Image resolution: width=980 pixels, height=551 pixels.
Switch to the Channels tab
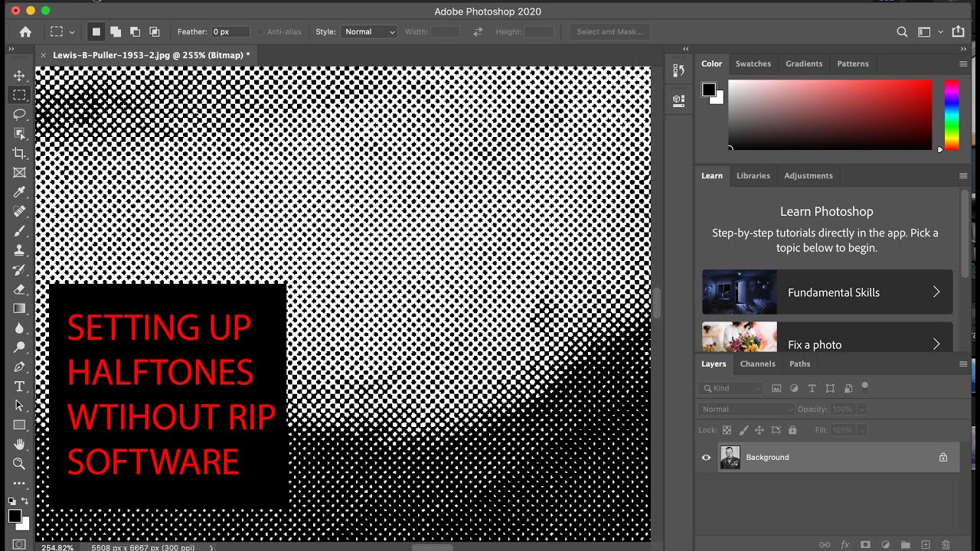point(757,364)
